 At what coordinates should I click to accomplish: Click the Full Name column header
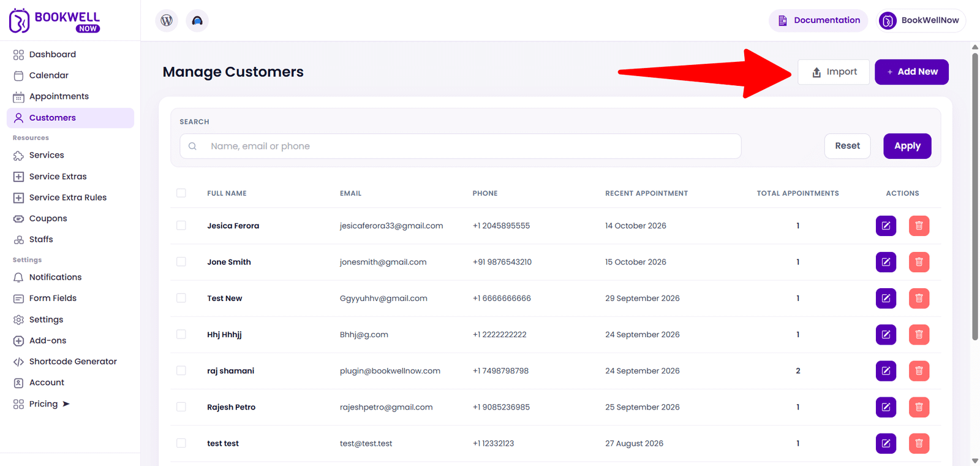pyautogui.click(x=227, y=193)
